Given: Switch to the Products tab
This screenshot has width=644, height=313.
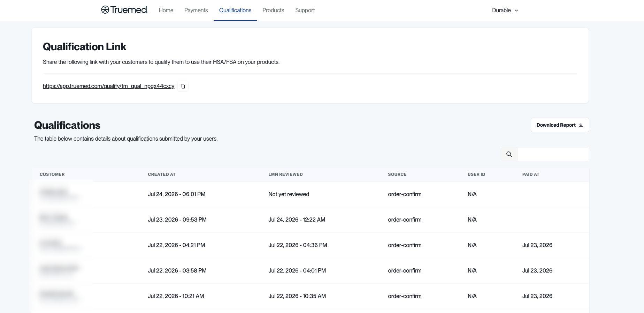Looking at the screenshot, I should tap(273, 10).
